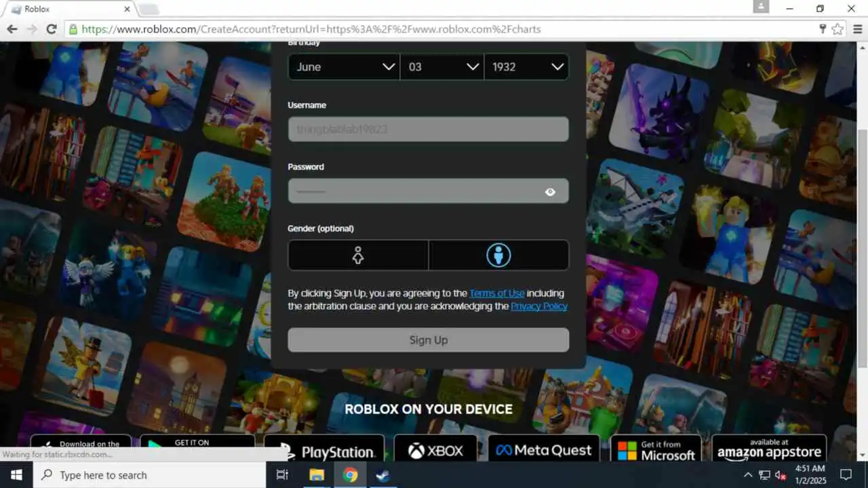Click the secure padlock icon in address bar
868x488 pixels.
[x=73, y=29]
